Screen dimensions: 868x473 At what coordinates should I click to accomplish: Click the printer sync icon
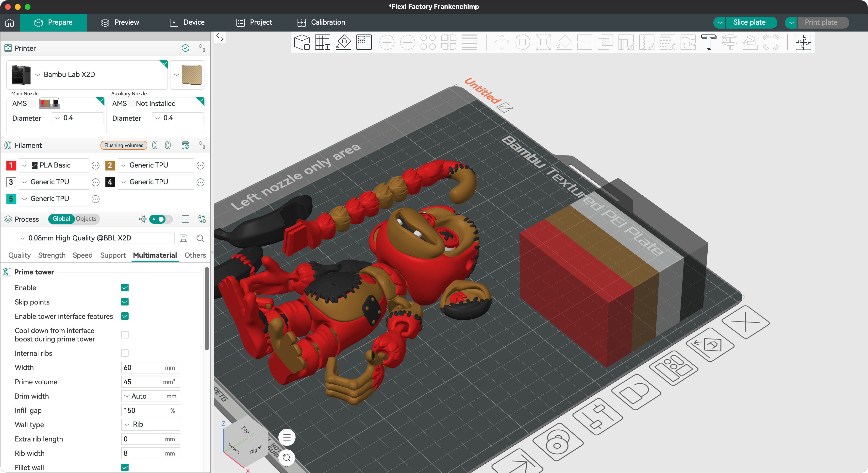(x=185, y=48)
